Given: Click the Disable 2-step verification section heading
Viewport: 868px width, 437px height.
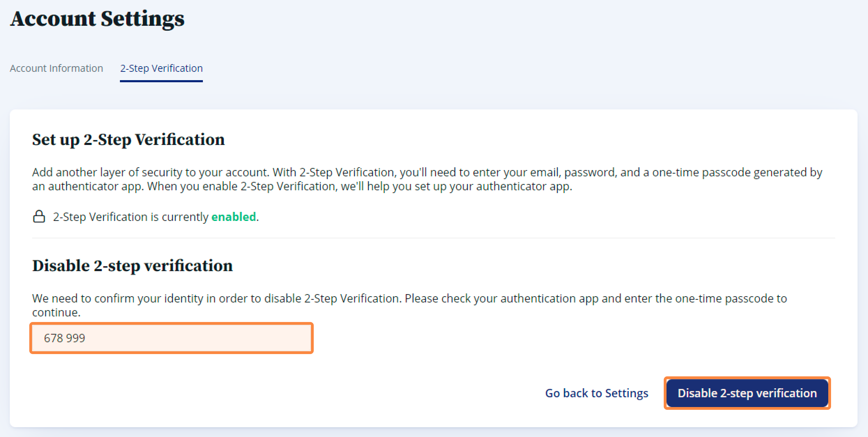Looking at the screenshot, I should tap(132, 266).
